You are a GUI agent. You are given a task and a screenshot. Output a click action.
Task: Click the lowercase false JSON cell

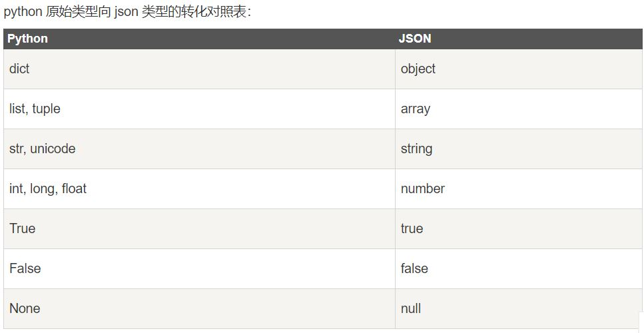click(x=519, y=268)
